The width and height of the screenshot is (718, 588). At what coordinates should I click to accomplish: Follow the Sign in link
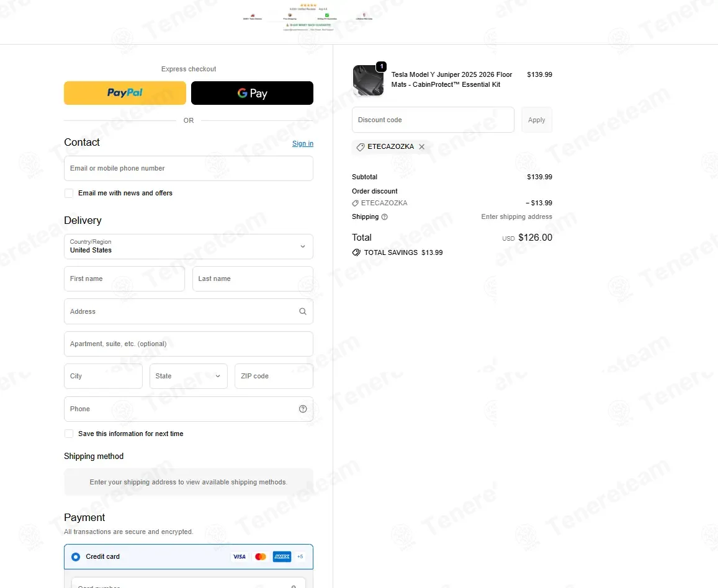[x=303, y=144]
